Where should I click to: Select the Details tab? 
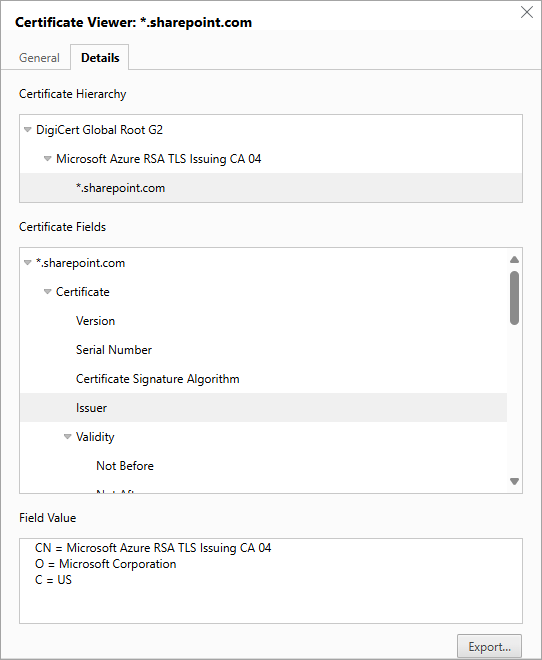click(100, 58)
